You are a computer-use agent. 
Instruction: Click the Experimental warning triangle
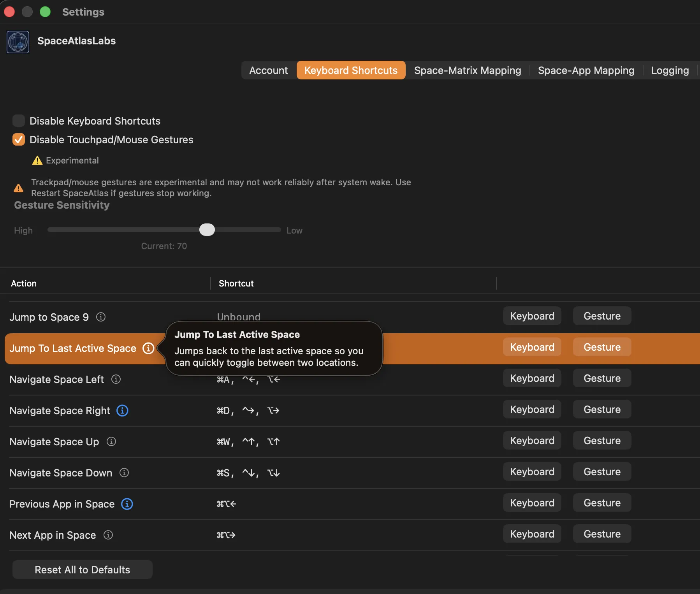(x=37, y=160)
